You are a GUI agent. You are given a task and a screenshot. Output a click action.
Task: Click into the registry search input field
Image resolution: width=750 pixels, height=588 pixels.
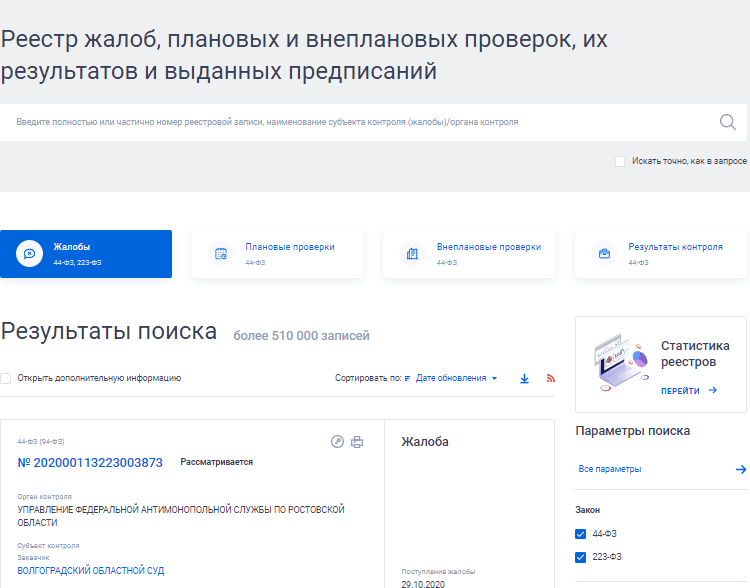pos(360,122)
